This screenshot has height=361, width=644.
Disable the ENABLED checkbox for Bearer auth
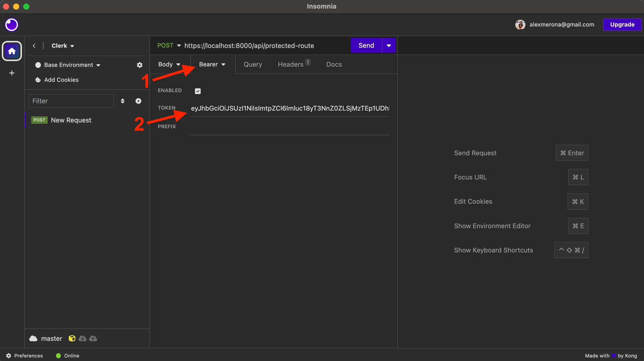pos(198,91)
